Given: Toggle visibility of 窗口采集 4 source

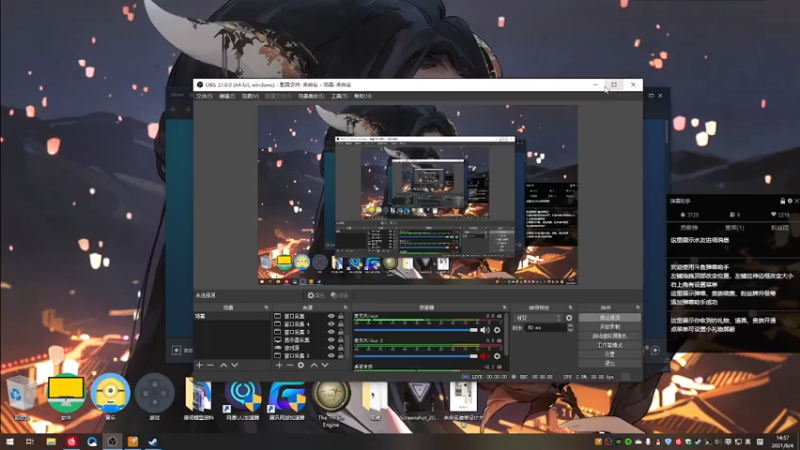Looking at the screenshot, I should coord(331,324).
